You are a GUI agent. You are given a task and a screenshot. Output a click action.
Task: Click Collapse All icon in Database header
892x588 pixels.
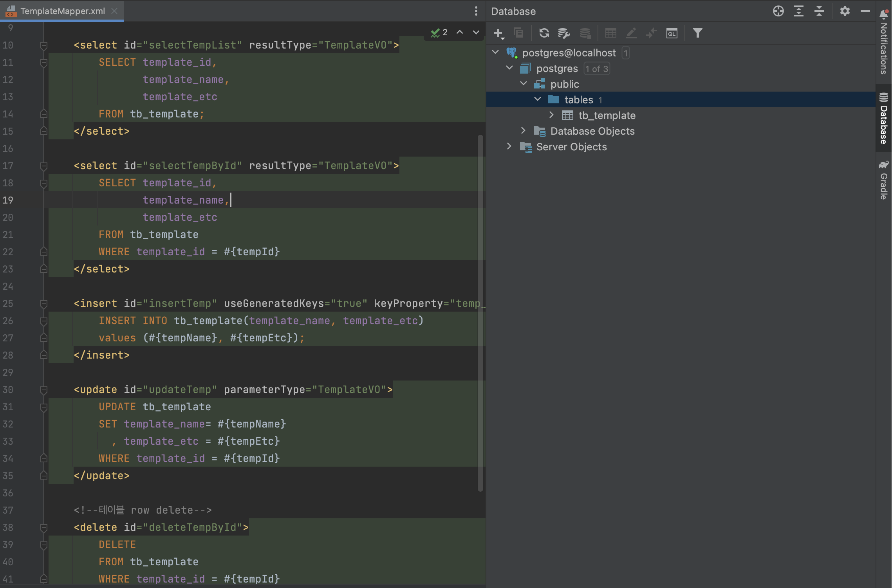click(819, 11)
